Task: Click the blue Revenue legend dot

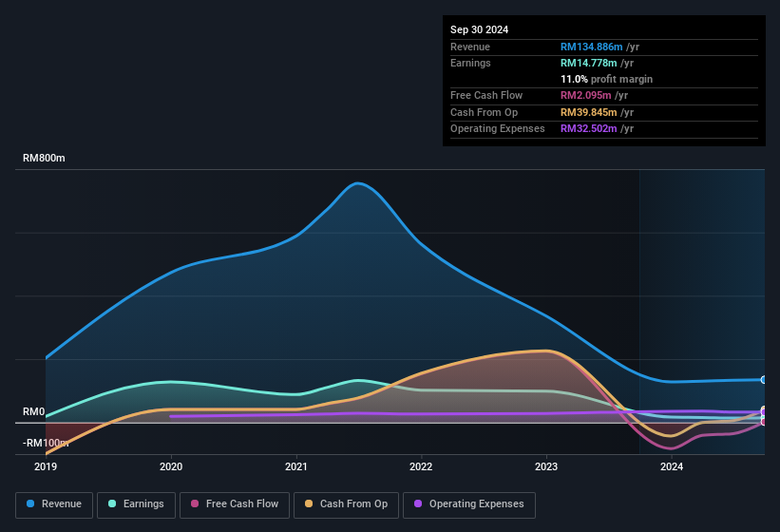Action: pyautogui.click(x=30, y=503)
